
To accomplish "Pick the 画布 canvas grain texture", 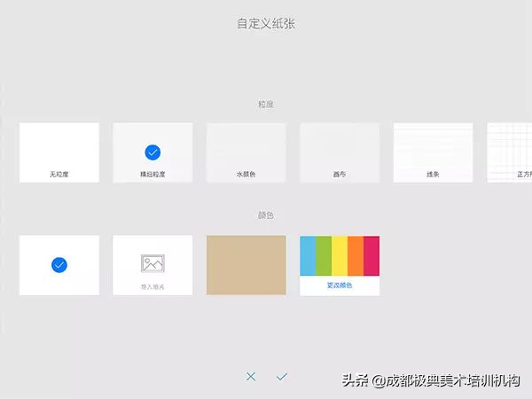I will (340, 153).
